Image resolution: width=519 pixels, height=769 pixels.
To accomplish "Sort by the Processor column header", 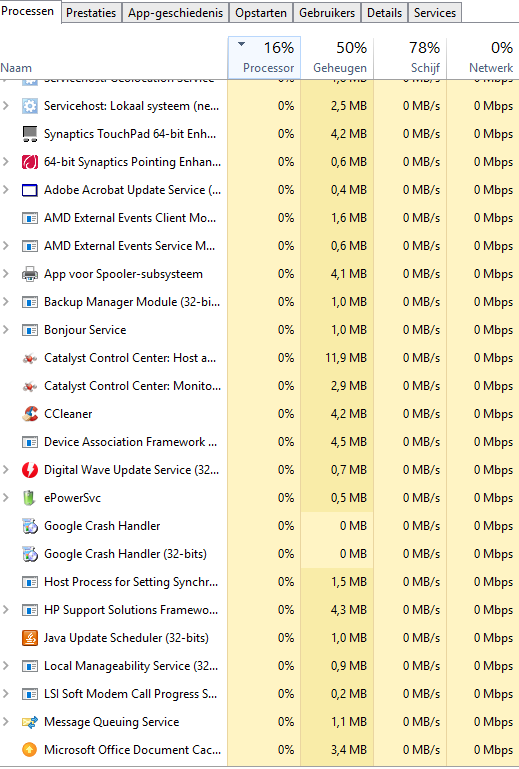I will point(264,57).
